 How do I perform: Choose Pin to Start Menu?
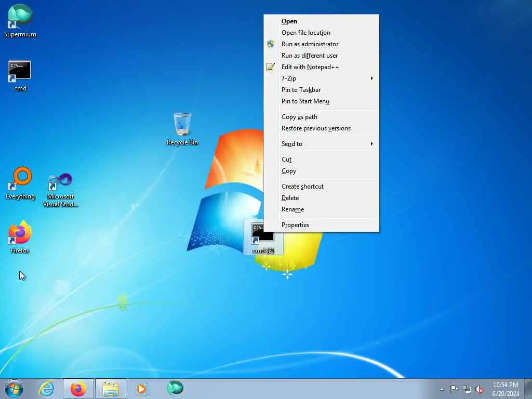coord(321,101)
